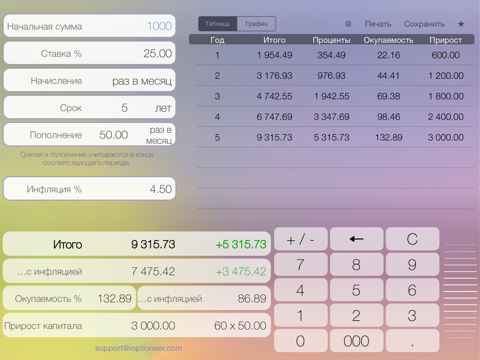
Task: Tap keypad digit 0
Action: click(x=301, y=341)
